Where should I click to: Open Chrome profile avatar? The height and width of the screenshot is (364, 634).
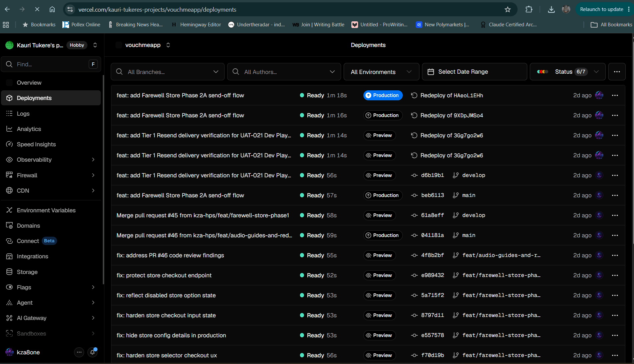point(566,9)
